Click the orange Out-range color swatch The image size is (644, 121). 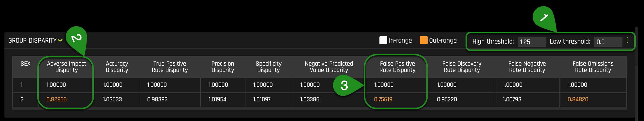pyautogui.click(x=423, y=40)
